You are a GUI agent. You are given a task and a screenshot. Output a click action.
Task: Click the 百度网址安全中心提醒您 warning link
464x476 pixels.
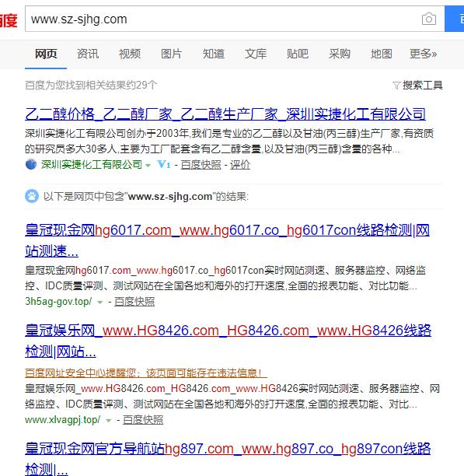pyautogui.click(x=146, y=373)
